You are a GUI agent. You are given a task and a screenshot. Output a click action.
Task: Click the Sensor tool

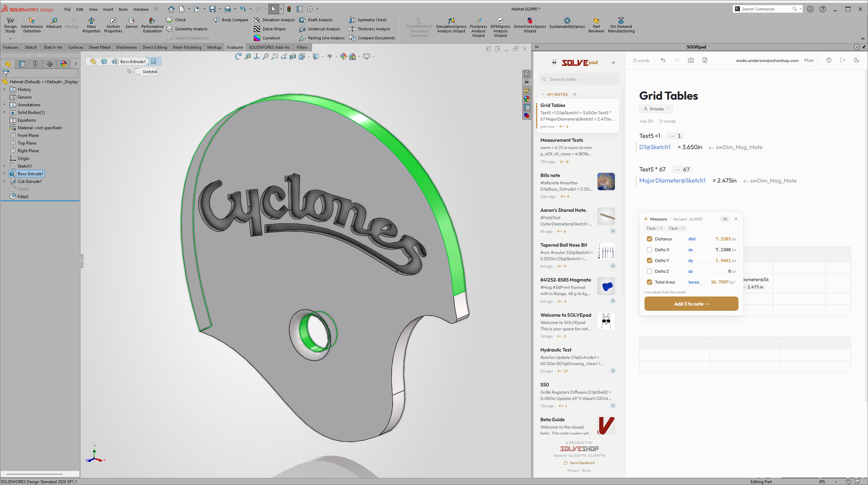click(132, 23)
